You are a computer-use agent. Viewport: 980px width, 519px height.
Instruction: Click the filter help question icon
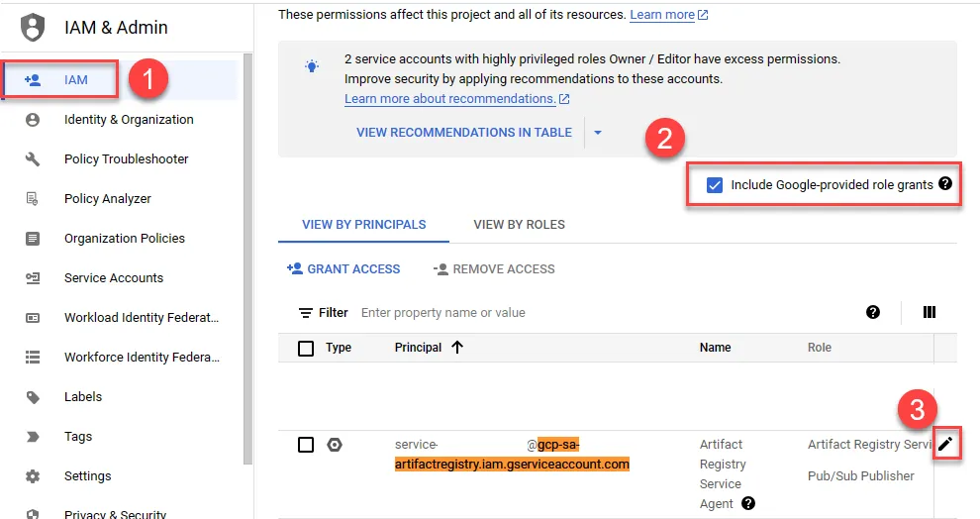pyautogui.click(x=873, y=312)
